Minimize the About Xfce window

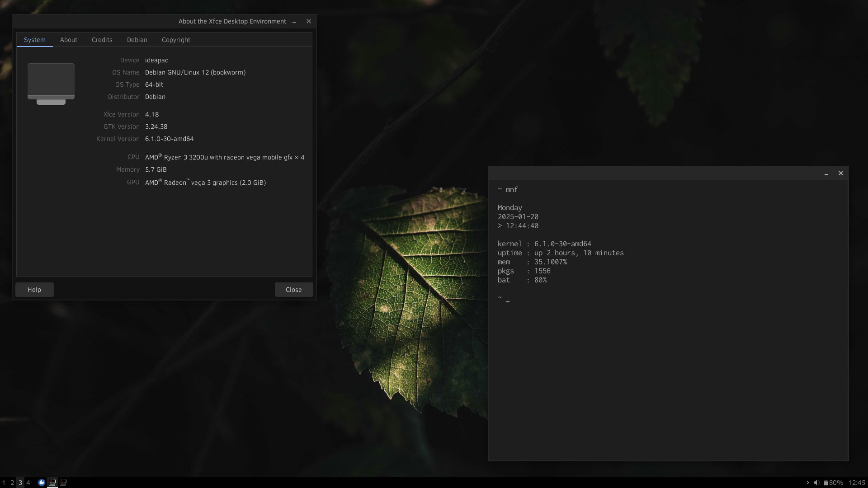click(x=294, y=22)
